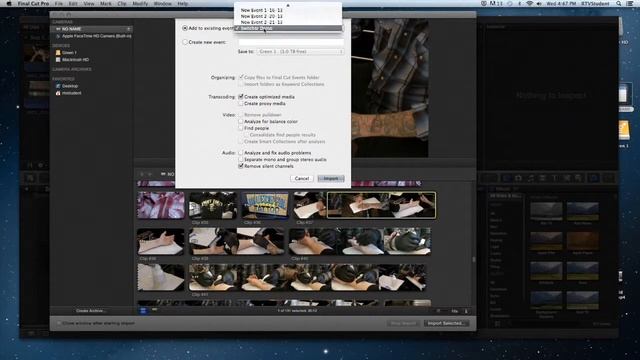Uncheck Remove silent channels

click(x=241, y=166)
